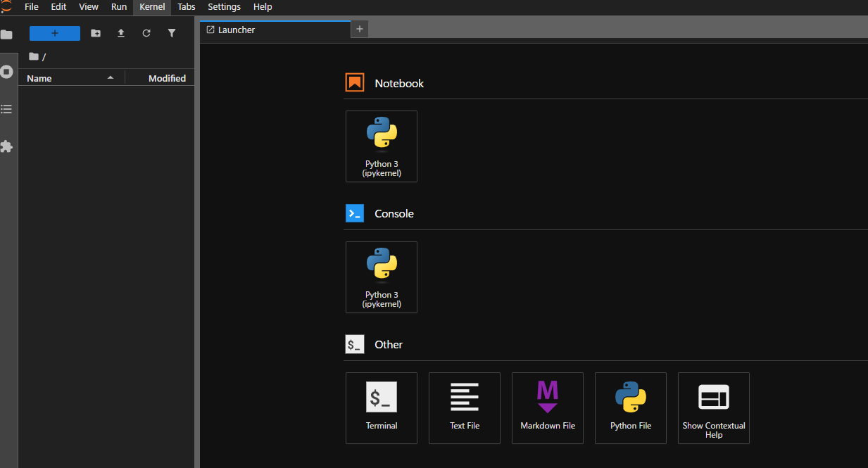
Task: Refresh the file browser list
Action: [x=146, y=33]
